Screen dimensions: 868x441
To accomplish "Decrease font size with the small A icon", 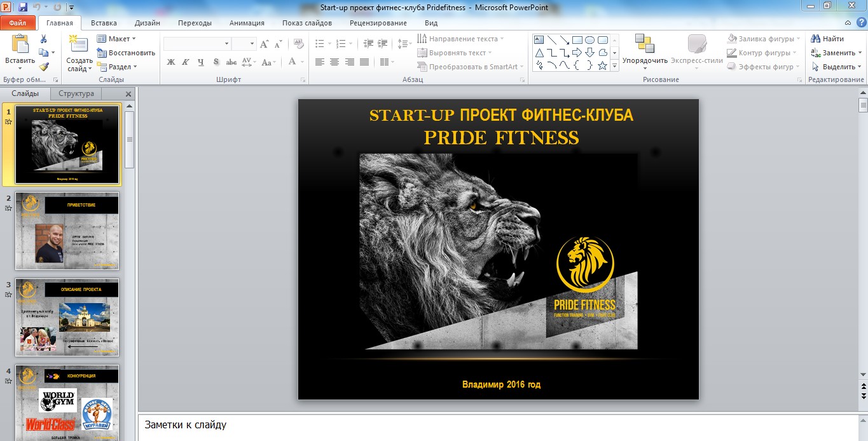I will tap(278, 44).
